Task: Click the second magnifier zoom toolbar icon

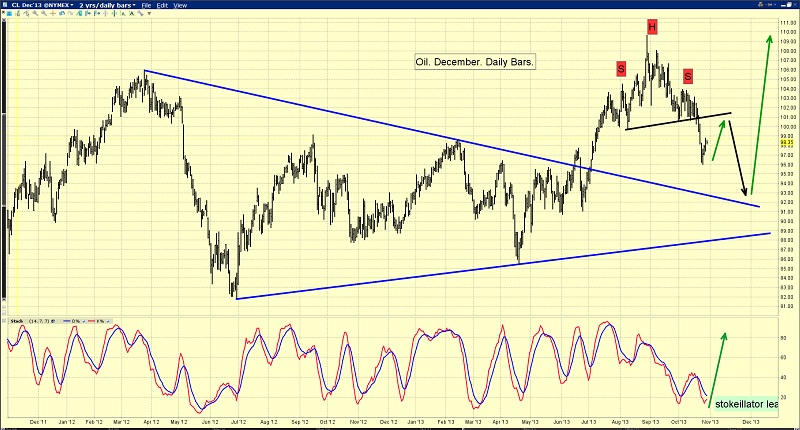Action: point(44,14)
